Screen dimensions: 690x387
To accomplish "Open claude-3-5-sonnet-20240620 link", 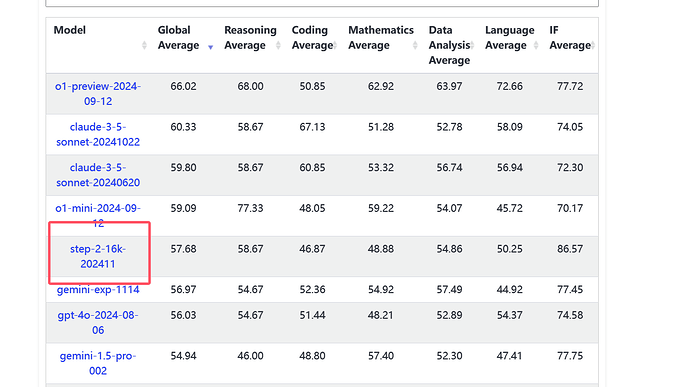I will click(98, 175).
